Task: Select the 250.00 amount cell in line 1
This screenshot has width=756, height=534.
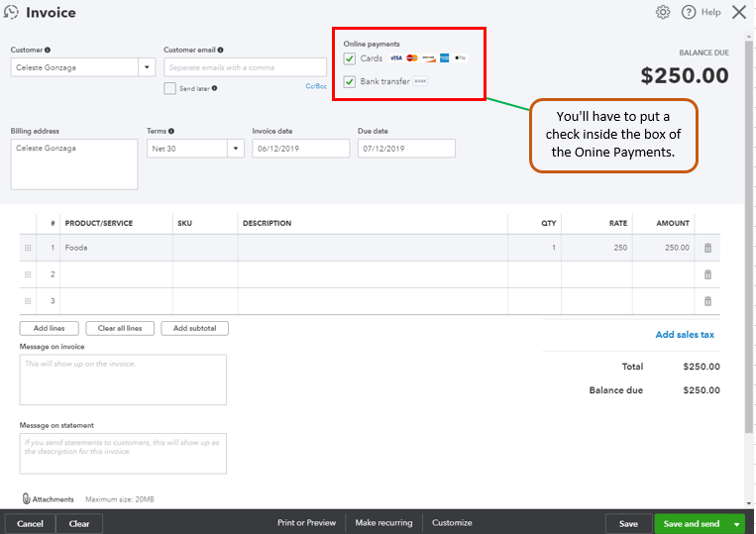Action: click(x=664, y=248)
